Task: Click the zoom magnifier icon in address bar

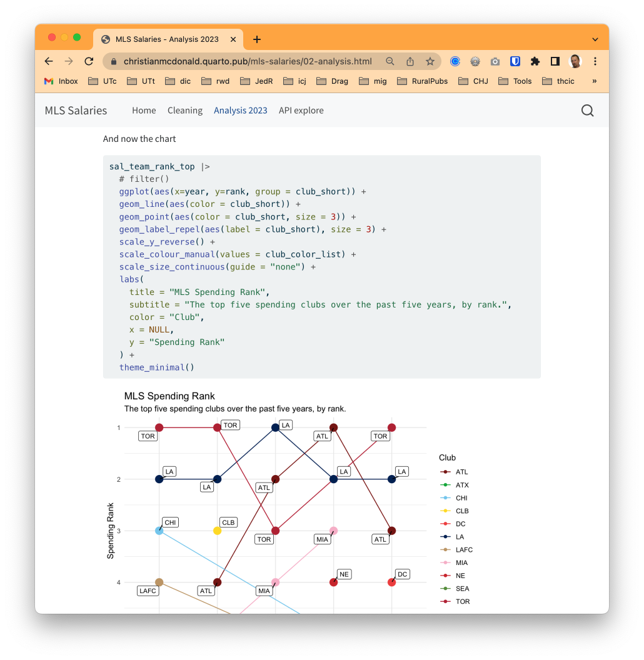Action: pos(390,61)
